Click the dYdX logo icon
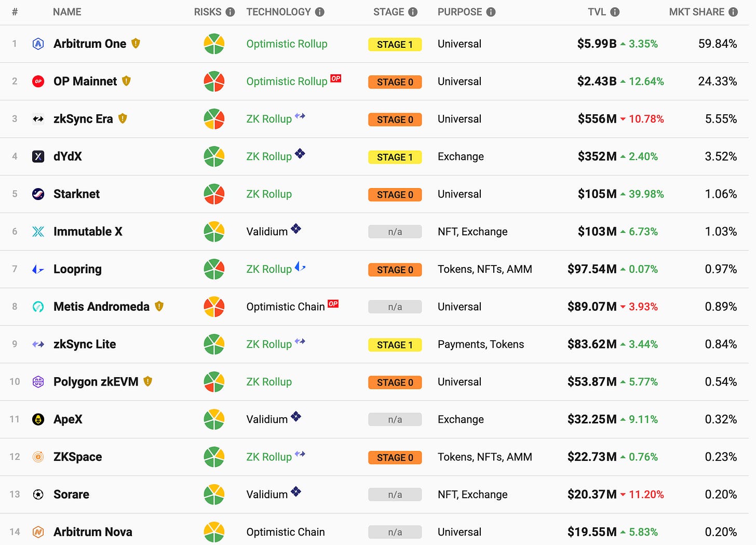The width and height of the screenshot is (756, 545). 38,156
